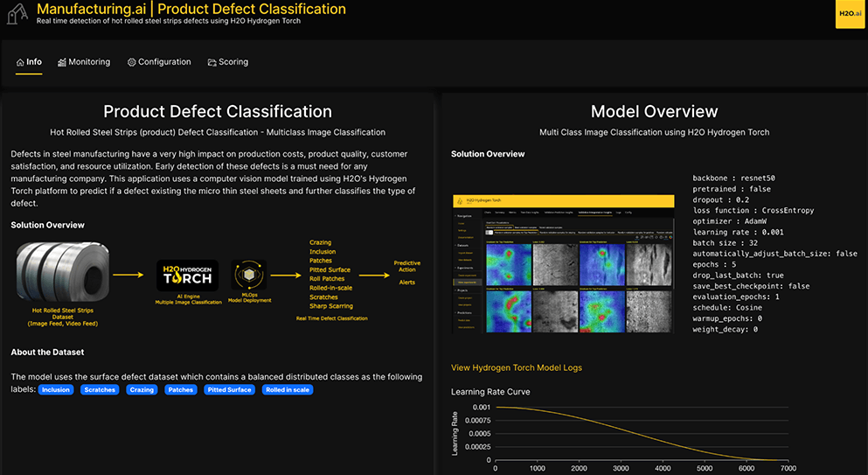
Task: Click the Predictive Action label in diagram
Action: tap(406, 266)
